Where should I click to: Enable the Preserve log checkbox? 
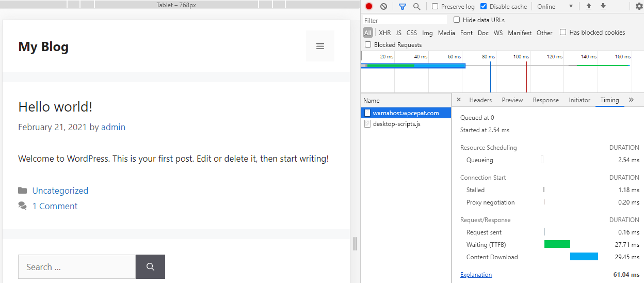pyautogui.click(x=435, y=7)
